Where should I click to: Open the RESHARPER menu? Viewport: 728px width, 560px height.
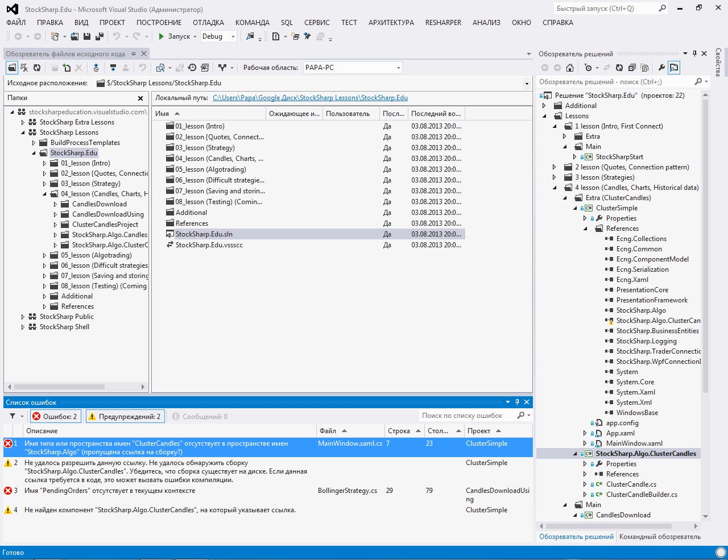(444, 23)
